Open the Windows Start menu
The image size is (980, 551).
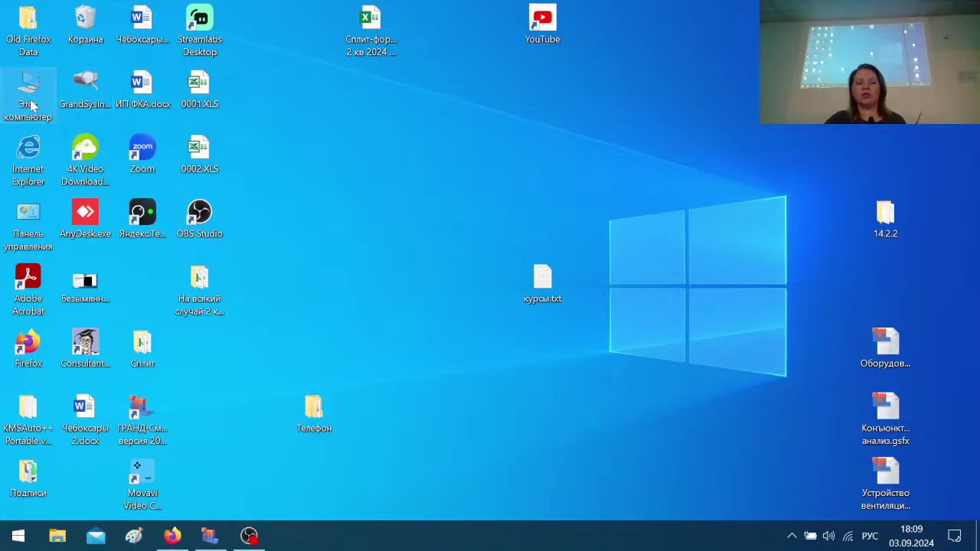pos(18,536)
